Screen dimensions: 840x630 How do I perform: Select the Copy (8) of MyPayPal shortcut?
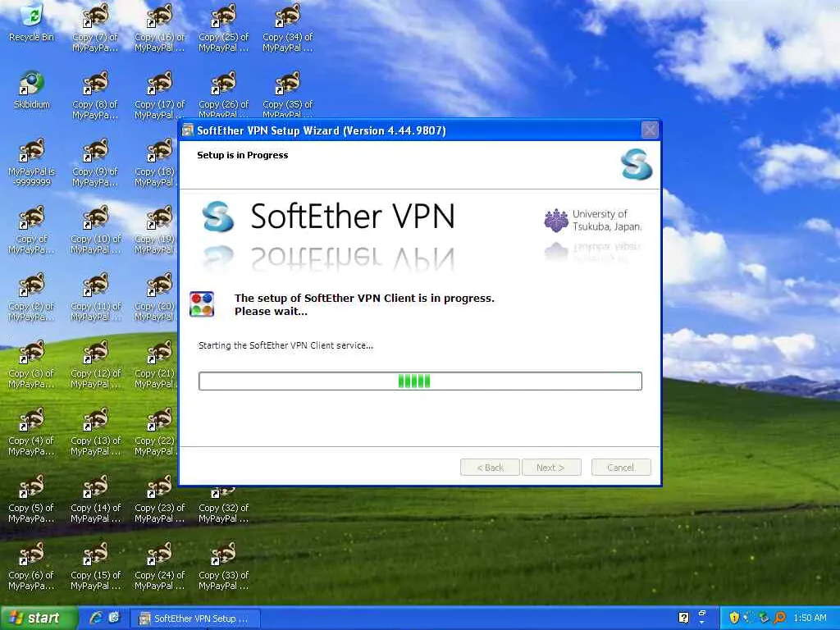click(95, 95)
